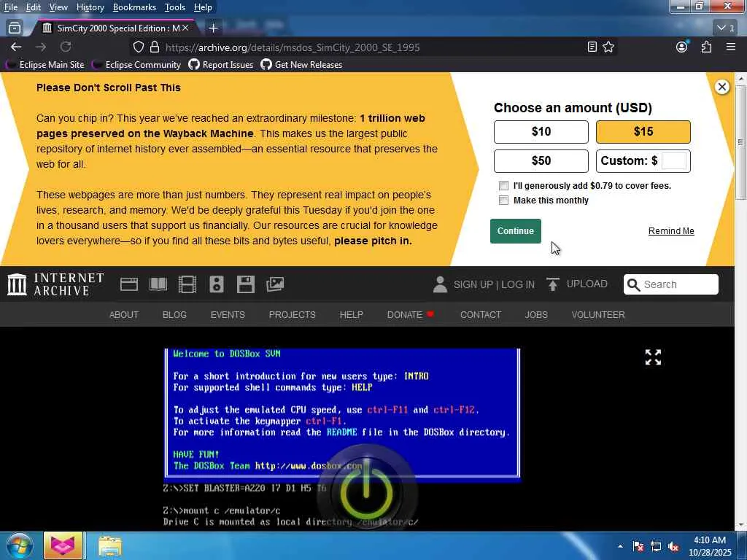Check the add $0.79 to cover fees box
747x560 pixels.
pyautogui.click(x=503, y=186)
